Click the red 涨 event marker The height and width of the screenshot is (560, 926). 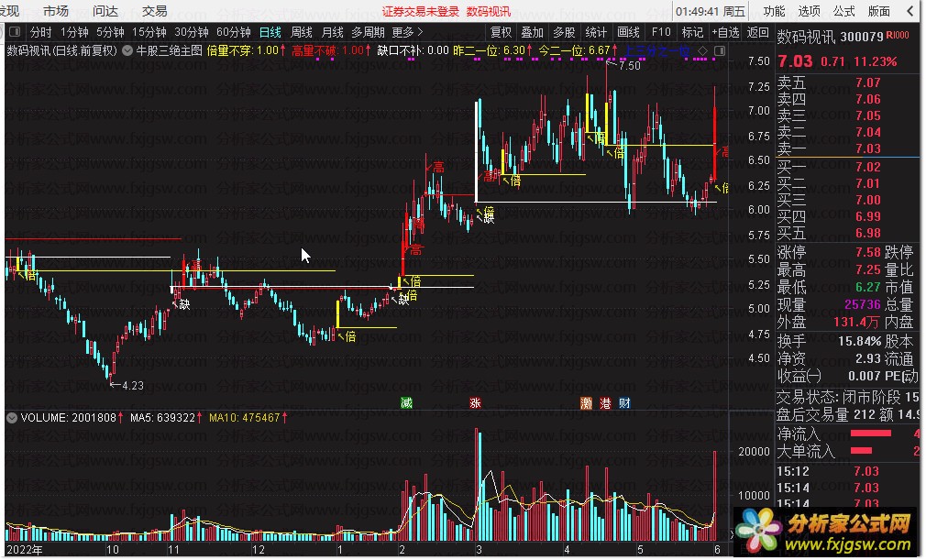476,403
